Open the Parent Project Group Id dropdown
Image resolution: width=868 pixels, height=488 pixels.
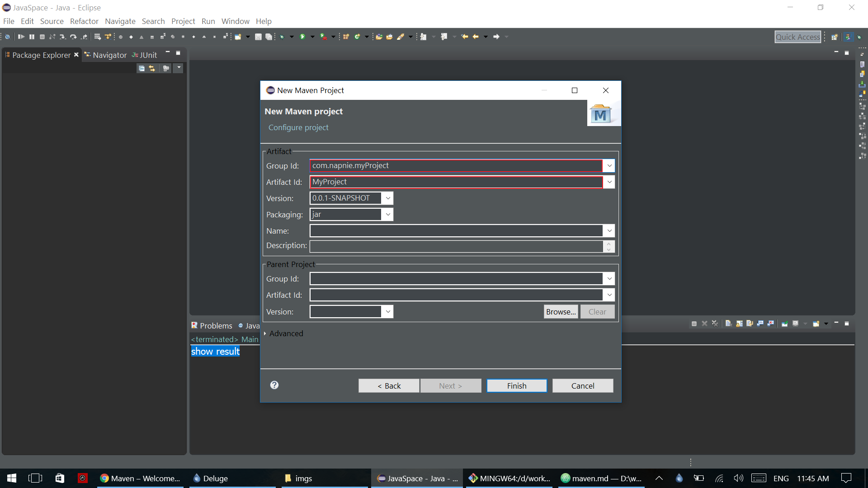[609, 279]
